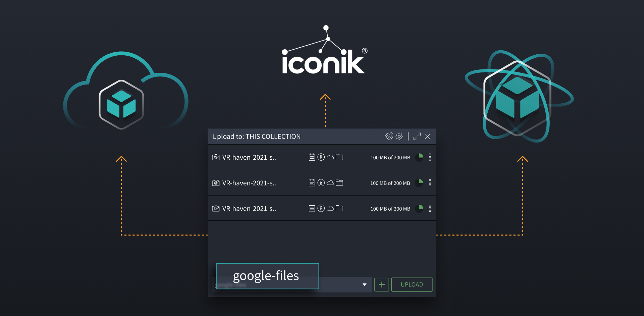Image resolution: width=644 pixels, height=316 pixels.
Task: Click the plus button to add a storage
Action: tap(381, 284)
